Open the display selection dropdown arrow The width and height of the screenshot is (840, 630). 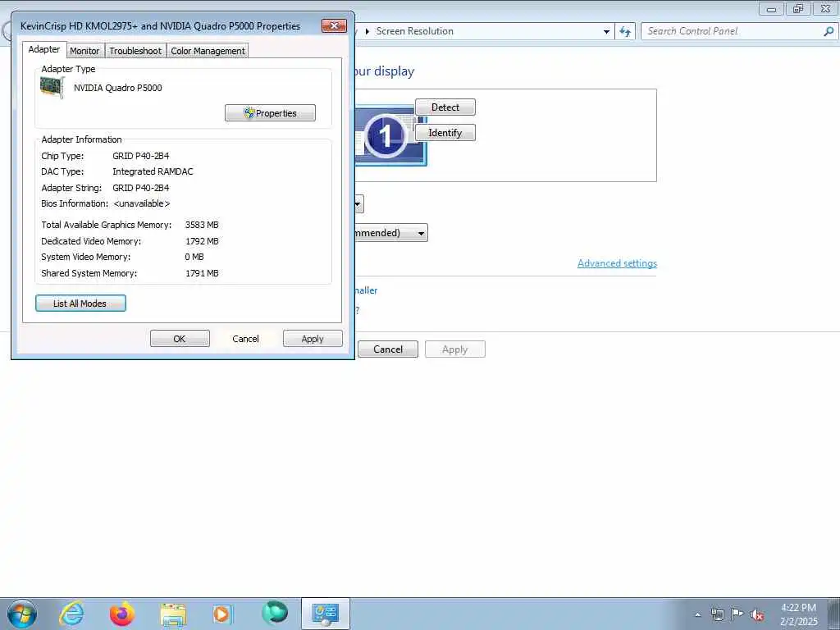pos(359,204)
